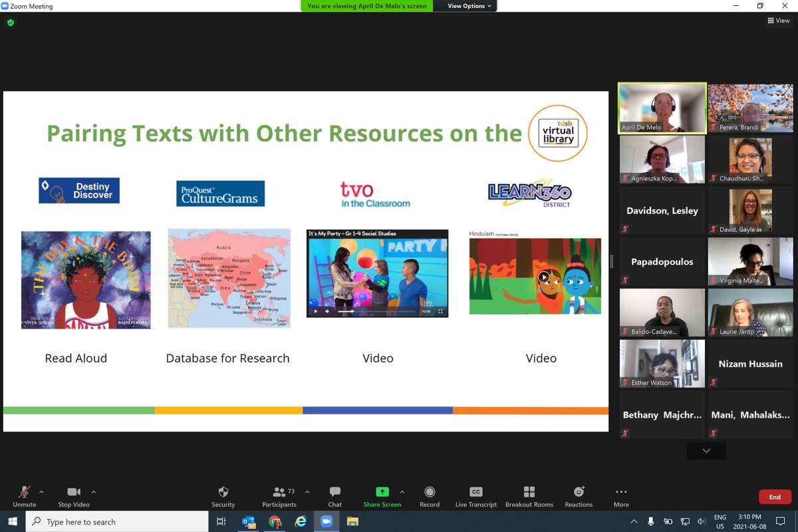Open Task View on the taskbar

[221, 522]
